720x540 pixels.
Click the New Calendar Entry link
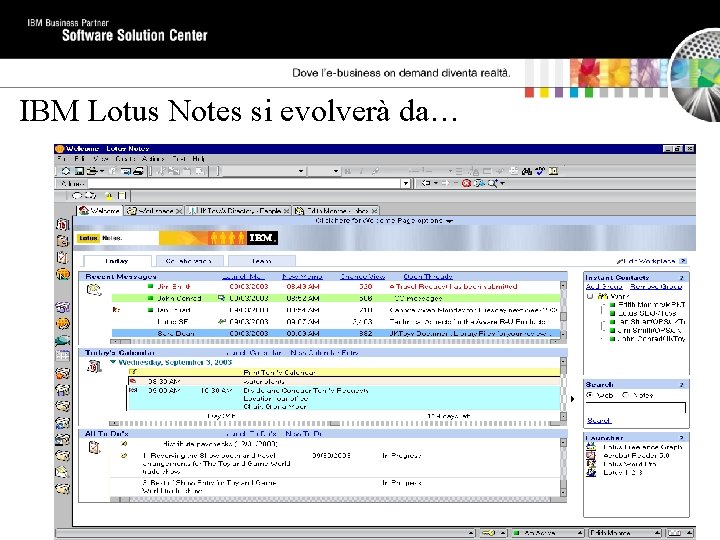pos(324,353)
